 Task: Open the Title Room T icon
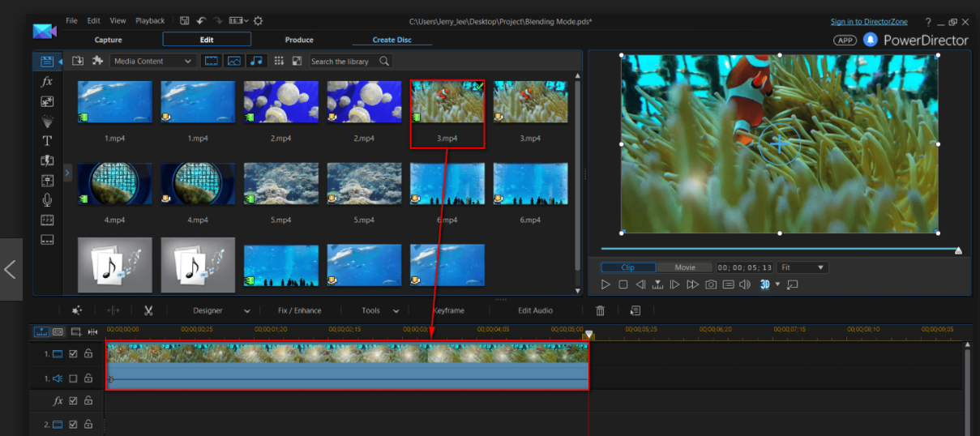coord(47,141)
